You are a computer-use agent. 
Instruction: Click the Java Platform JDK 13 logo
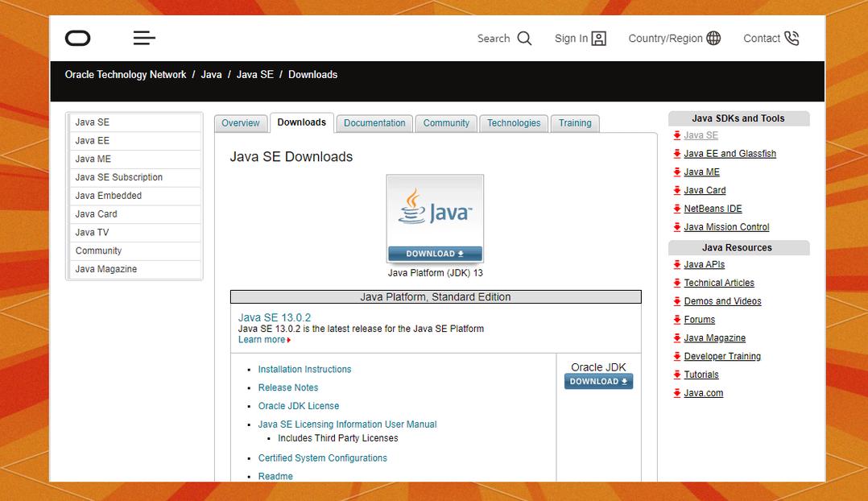[435, 211]
